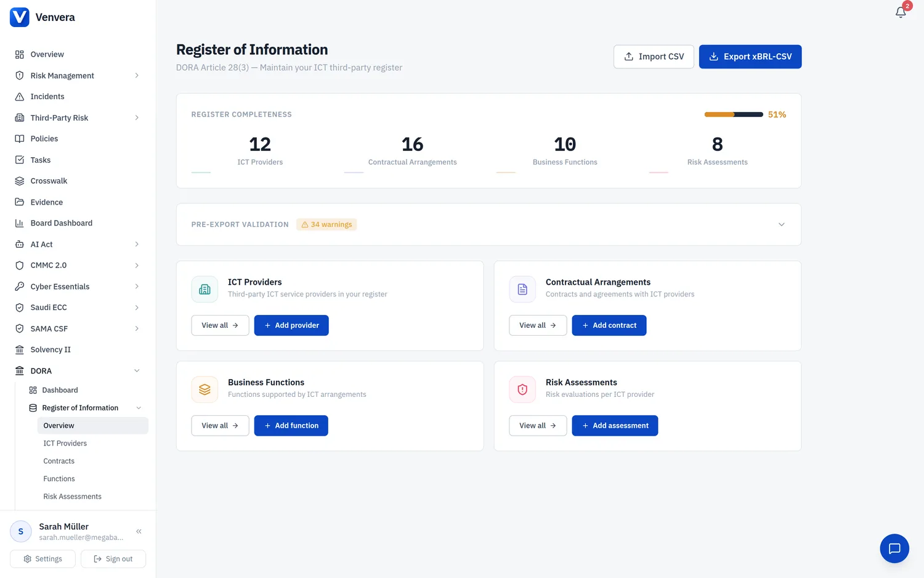Click the Venvera logo icon
The image size is (924, 578).
(20, 17)
